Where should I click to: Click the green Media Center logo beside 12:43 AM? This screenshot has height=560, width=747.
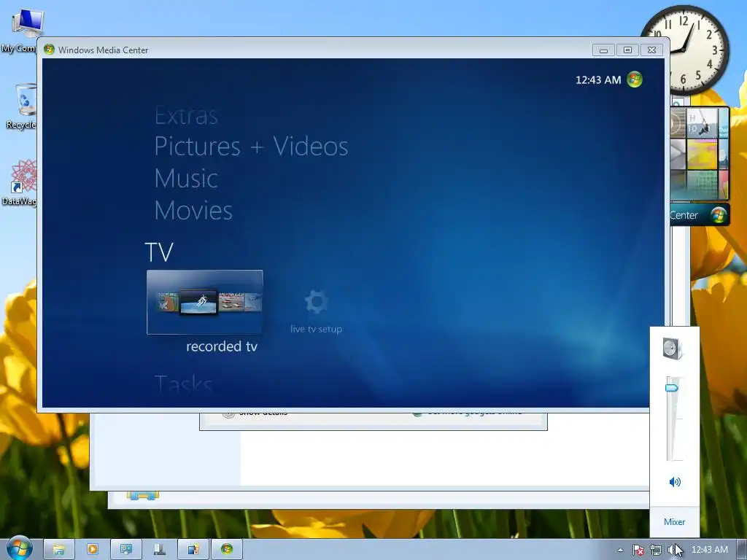(x=635, y=79)
